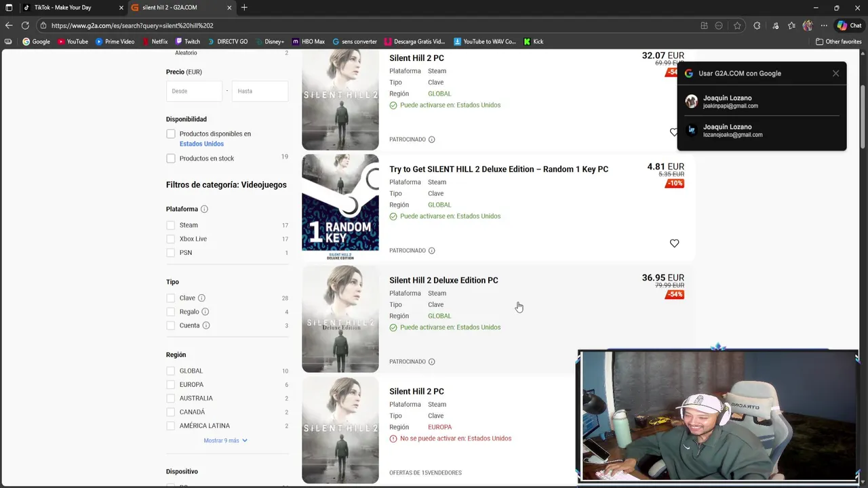Check the GLOBAL region filter

coord(171,371)
